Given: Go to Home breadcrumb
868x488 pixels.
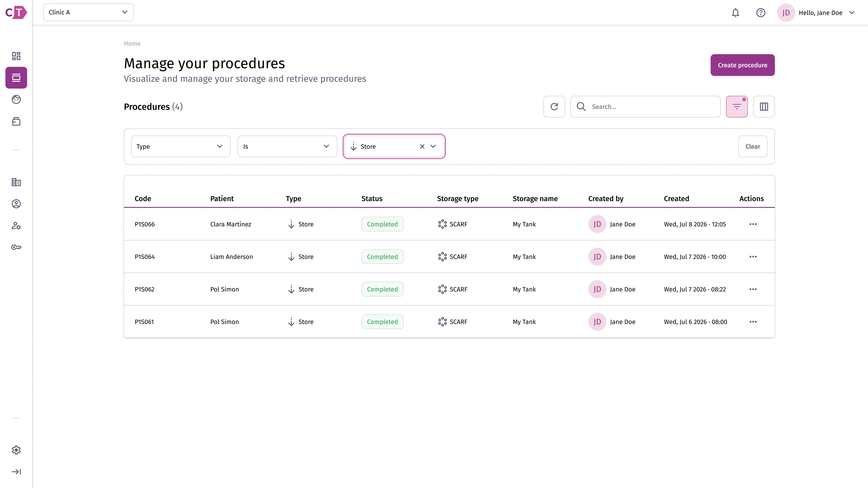Looking at the screenshot, I should point(132,43).
